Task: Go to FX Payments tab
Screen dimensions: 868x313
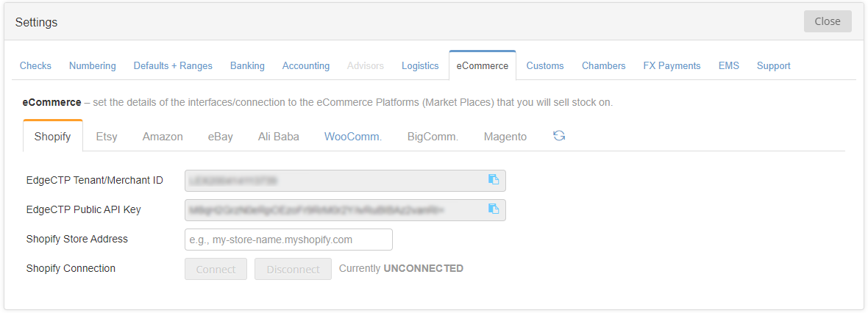Action: point(672,66)
